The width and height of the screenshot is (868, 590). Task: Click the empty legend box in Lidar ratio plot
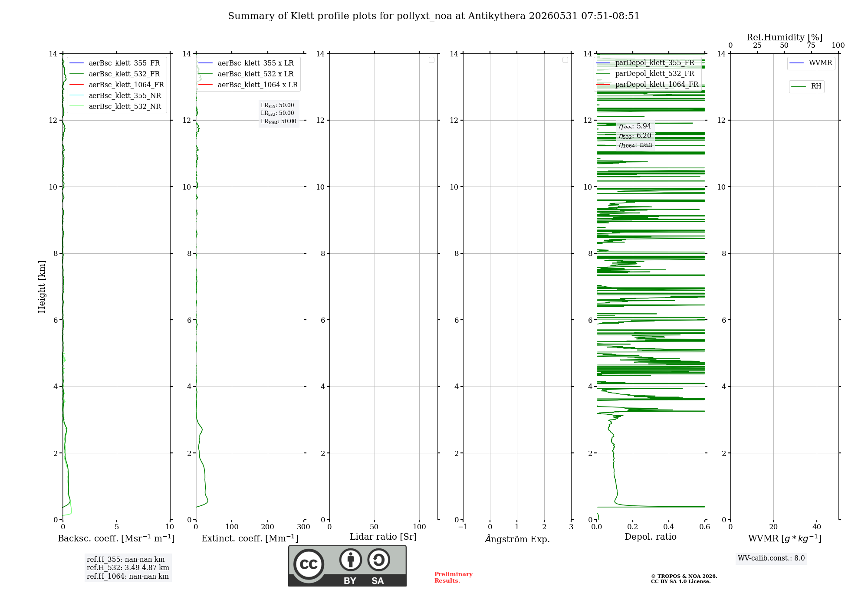click(431, 60)
